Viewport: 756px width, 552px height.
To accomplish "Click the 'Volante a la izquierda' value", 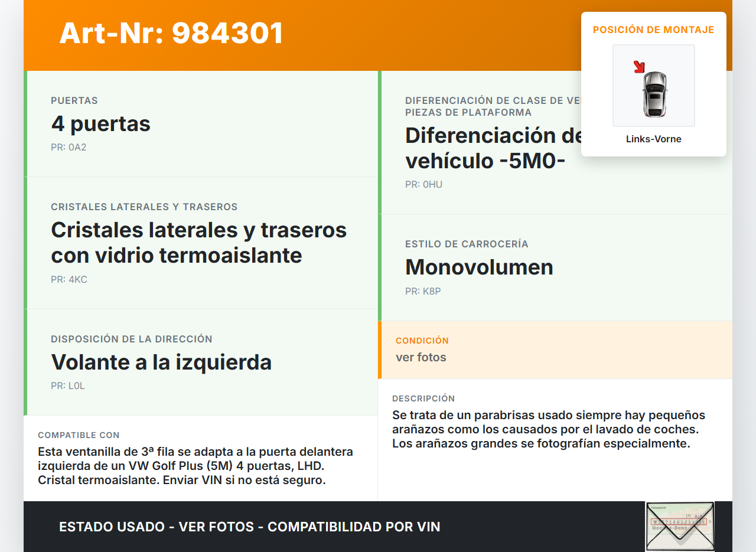I will click(161, 362).
